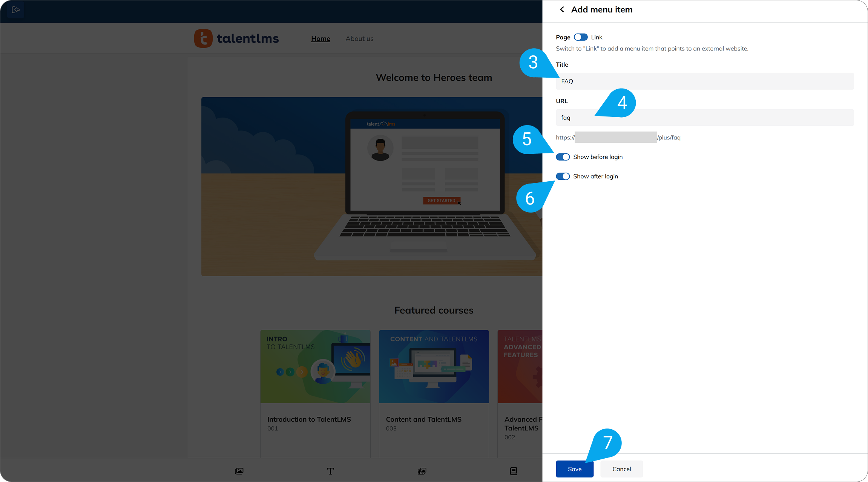The width and height of the screenshot is (868, 482).
Task: Click the TalentLMS logo in the header
Action: 236,38
